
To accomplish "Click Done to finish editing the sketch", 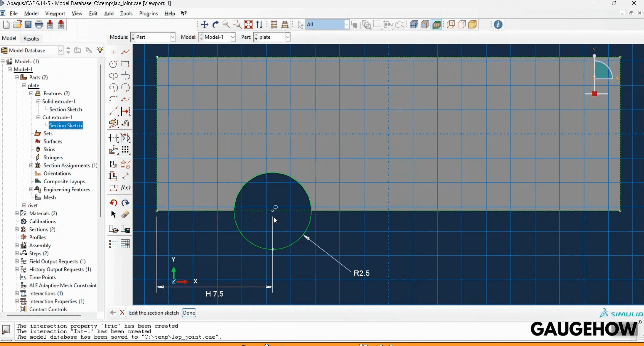I will click(189, 313).
